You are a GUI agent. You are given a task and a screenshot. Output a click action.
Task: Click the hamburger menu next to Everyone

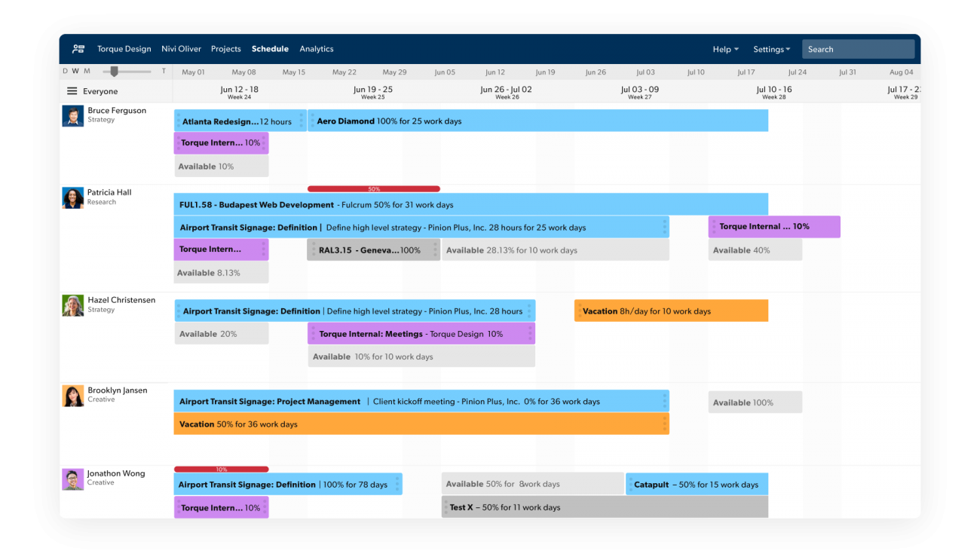coord(72,90)
